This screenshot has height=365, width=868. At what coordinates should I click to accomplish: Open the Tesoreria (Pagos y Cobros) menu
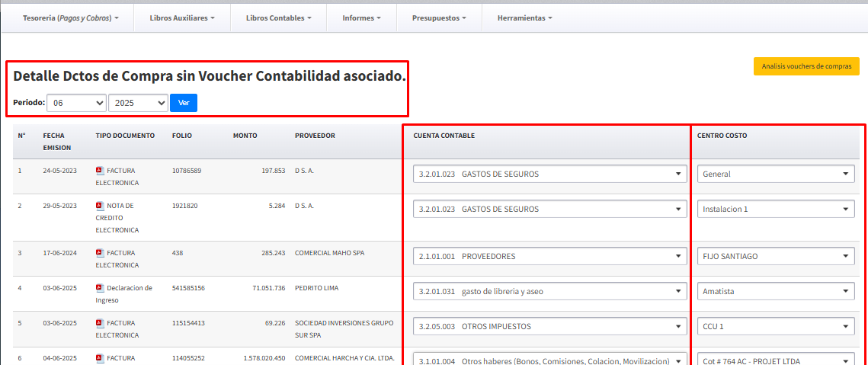point(71,18)
